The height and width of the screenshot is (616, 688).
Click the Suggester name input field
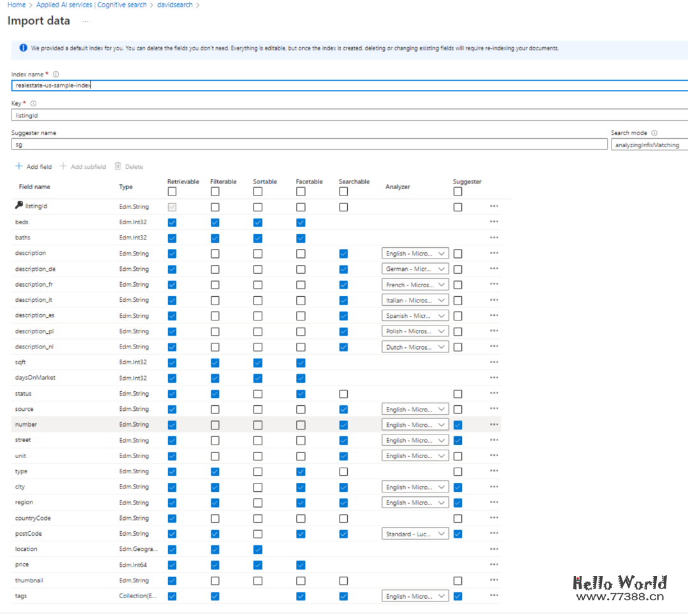pyautogui.click(x=309, y=145)
